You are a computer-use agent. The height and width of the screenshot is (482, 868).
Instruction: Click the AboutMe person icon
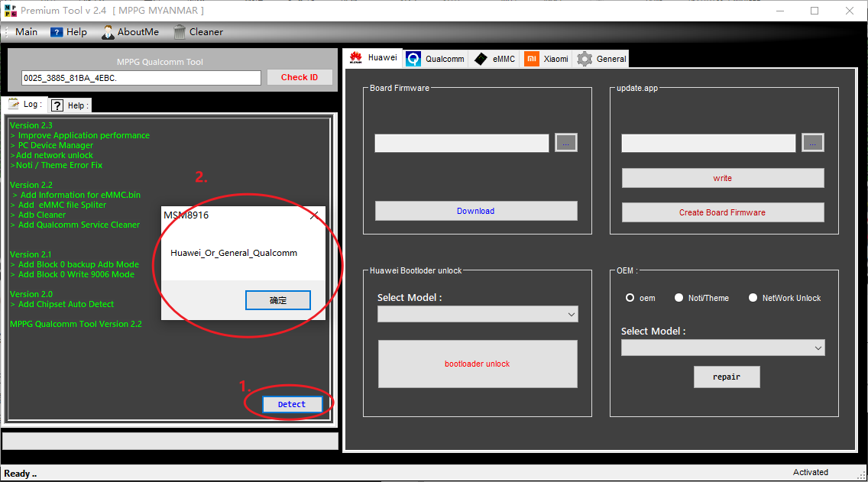click(108, 32)
